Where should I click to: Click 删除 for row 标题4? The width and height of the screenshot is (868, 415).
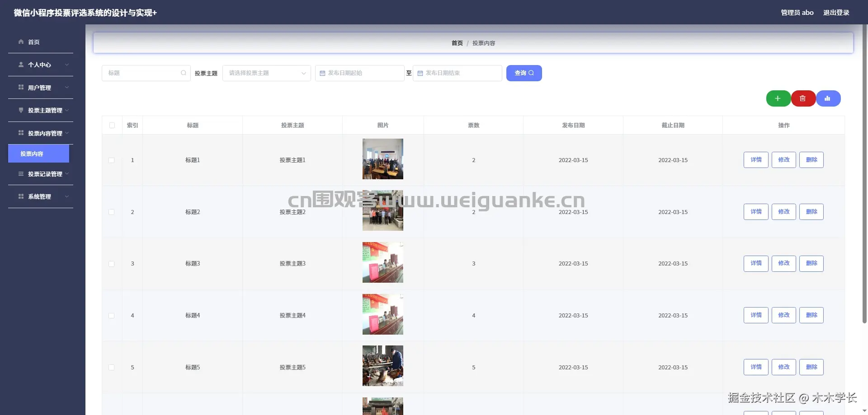tap(811, 315)
